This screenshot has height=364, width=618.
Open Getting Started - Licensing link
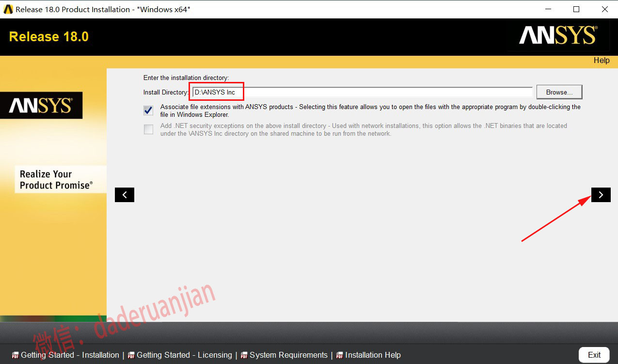click(x=184, y=355)
